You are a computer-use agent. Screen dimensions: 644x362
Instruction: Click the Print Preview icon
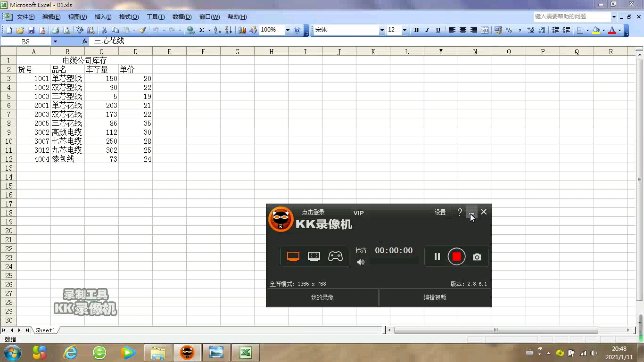(x=67, y=30)
